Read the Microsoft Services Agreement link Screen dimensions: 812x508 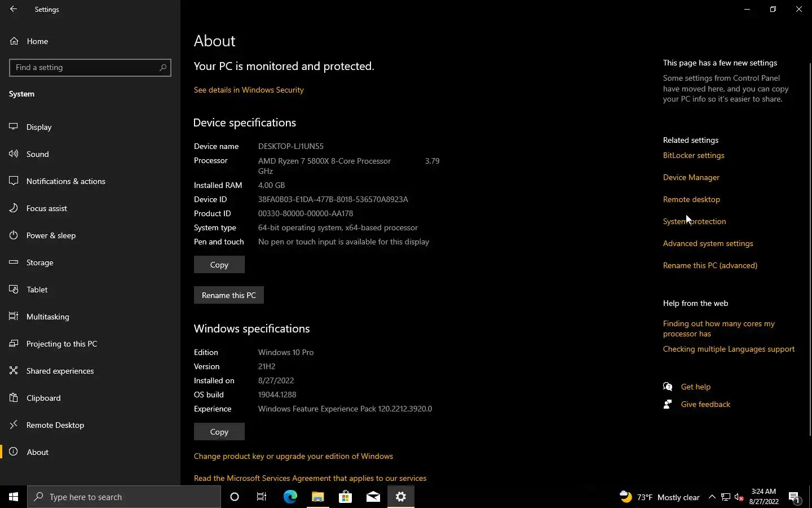click(x=310, y=478)
